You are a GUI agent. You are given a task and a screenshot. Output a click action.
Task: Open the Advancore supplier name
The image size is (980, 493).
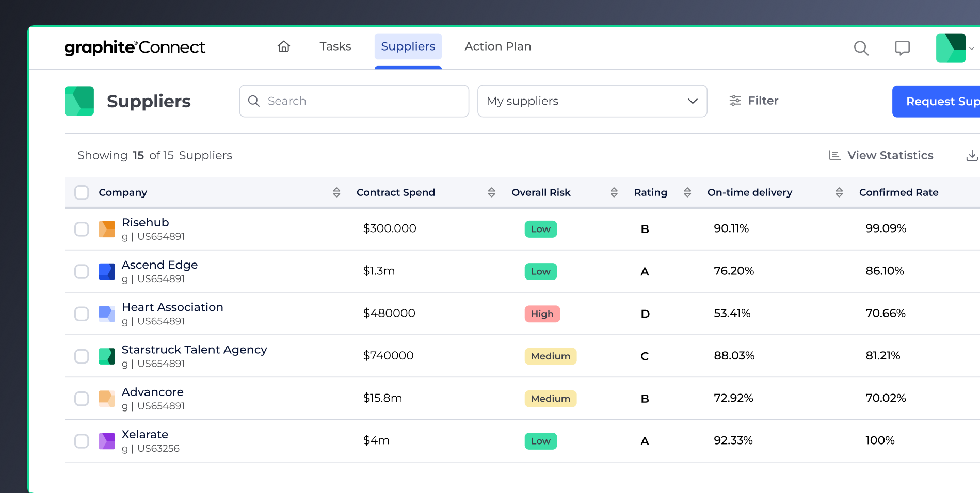click(152, 392)
